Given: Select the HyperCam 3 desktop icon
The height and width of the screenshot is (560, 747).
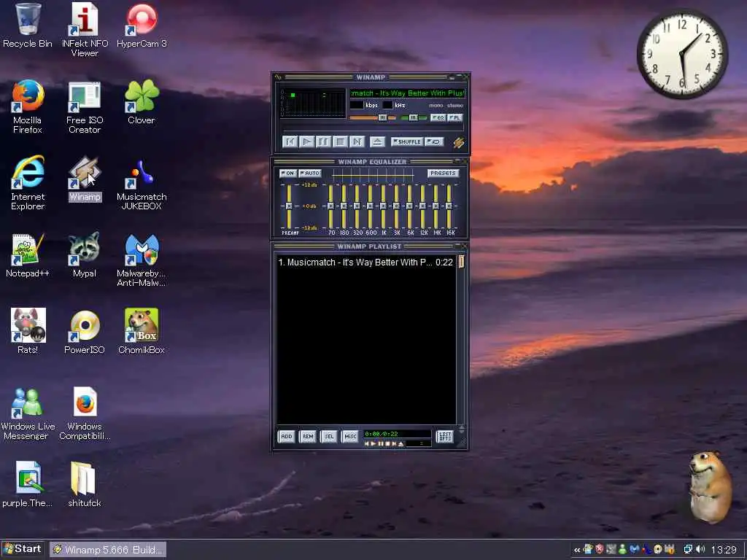Looking at the screenshot, I should point(142,25).
